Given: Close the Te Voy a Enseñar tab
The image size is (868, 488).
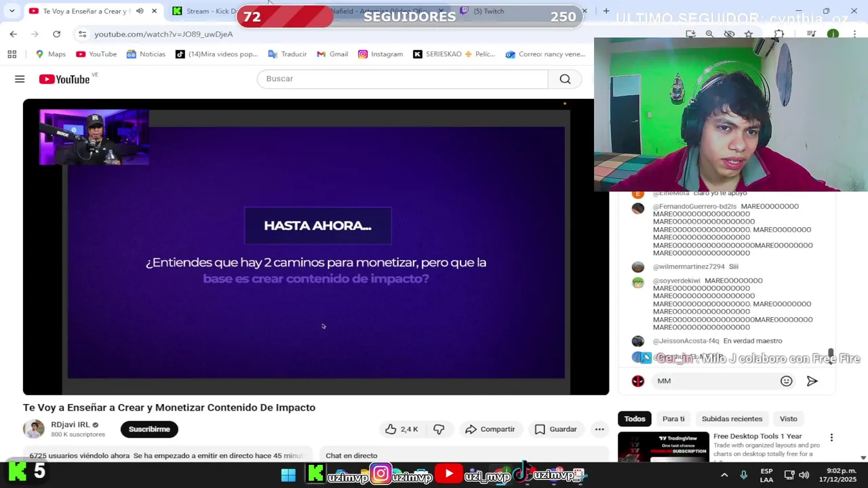Looking at the screenshot, I should pos(154,11).
